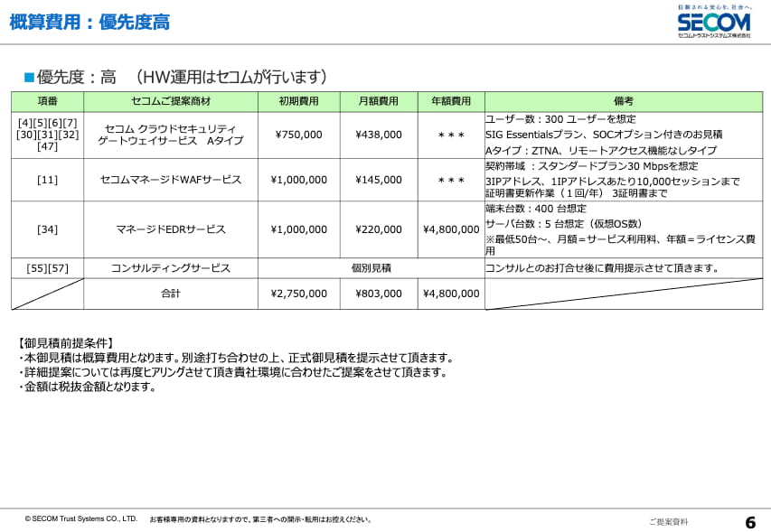Click the ¥803,000 total monthly cost

pos(379,294)
